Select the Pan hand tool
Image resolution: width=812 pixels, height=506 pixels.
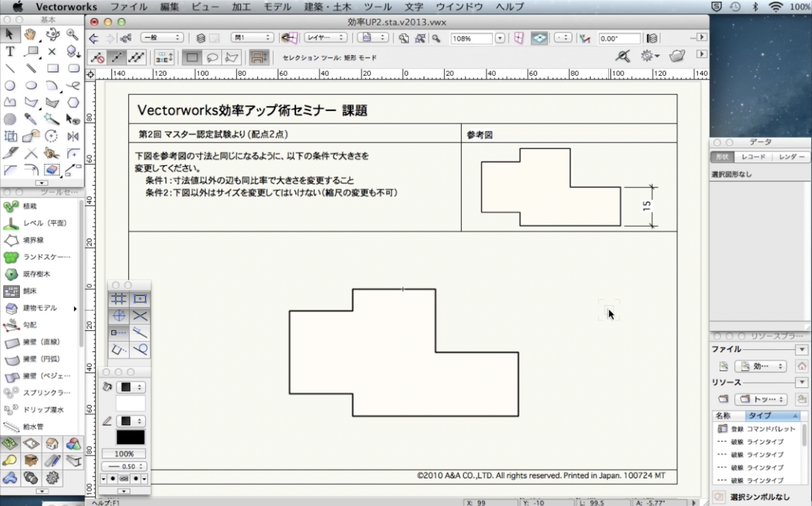[x=30, y=34]
